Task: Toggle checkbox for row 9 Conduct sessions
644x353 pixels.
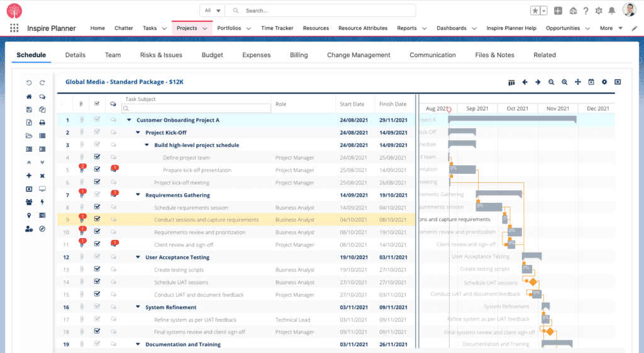Action: coord(97,220)
